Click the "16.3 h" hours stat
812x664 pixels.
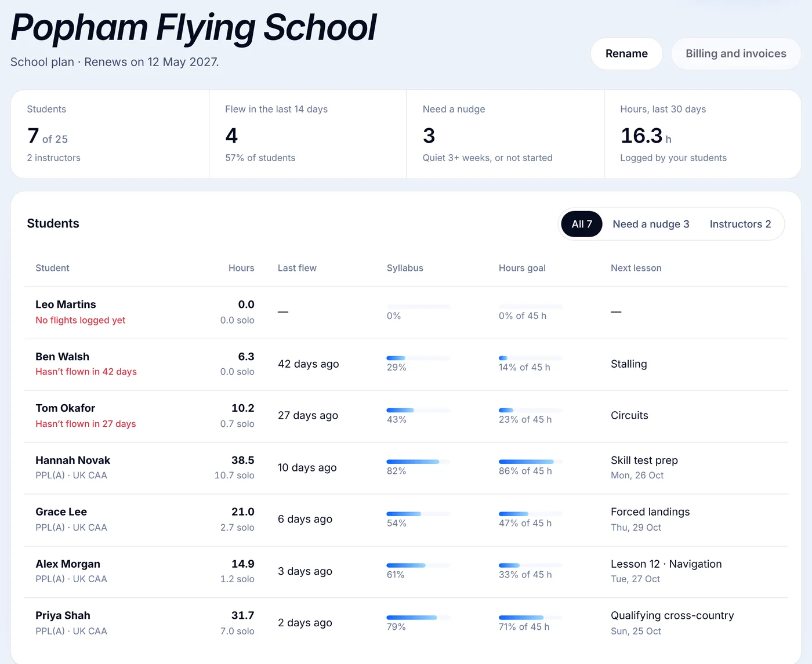pyautogui.click(x=646, y=136)
